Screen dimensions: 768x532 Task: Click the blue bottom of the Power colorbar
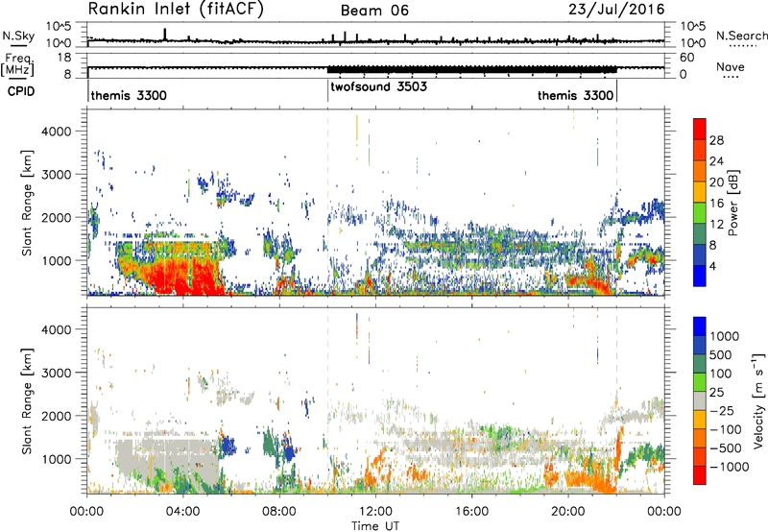coord(700,276)
